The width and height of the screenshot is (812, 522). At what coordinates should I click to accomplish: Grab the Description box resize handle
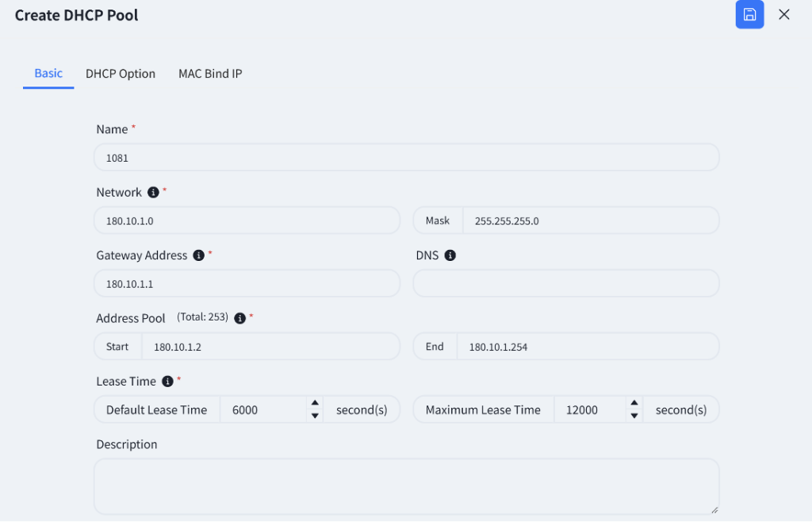714,509
